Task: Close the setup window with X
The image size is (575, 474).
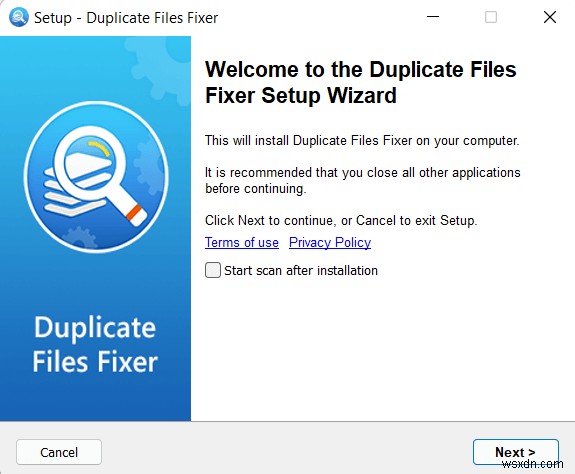Action: click(x=550, y=17)
